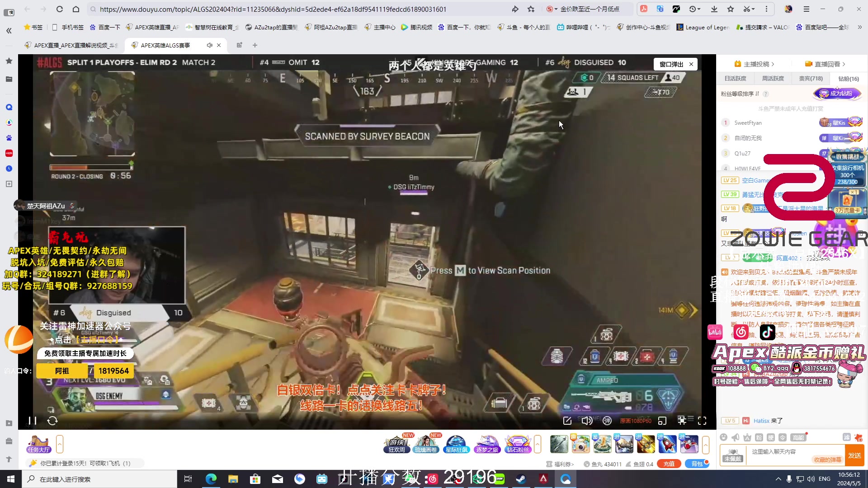
Task: Click the stream refresh icon
Action: (x=52, y=421)
